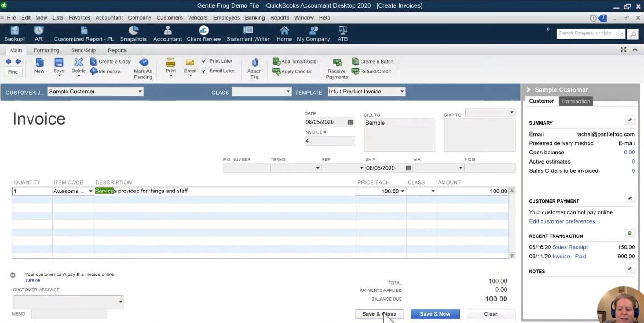Viewport: 644px width, 323px height.
Task: Open the Accountant center icon
Action: coord(167,34)
